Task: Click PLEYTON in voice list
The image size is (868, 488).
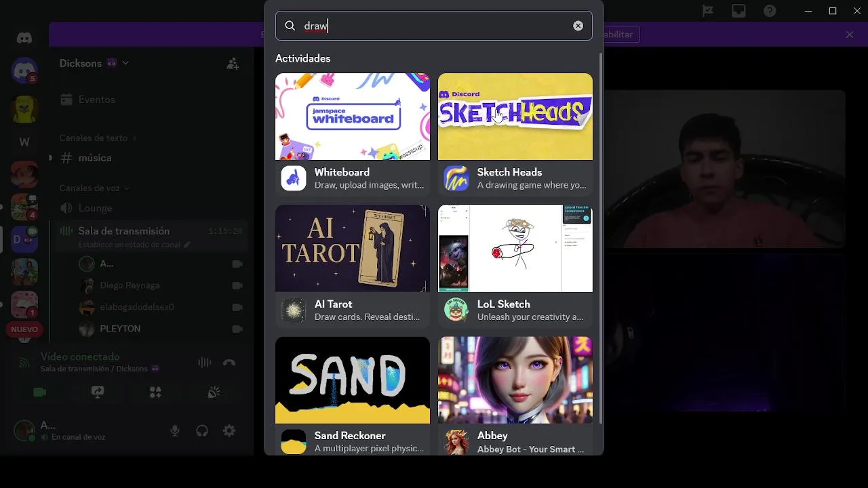Action: click(x=120, y=329)
